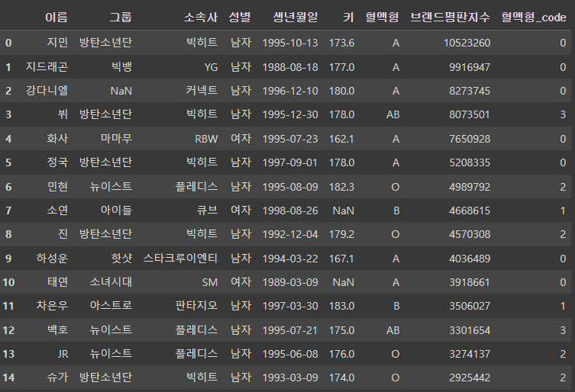The width and height of the screenshot is (575, 392).
Task: Click the 아스트로 group cell
Action: (111, 306)
